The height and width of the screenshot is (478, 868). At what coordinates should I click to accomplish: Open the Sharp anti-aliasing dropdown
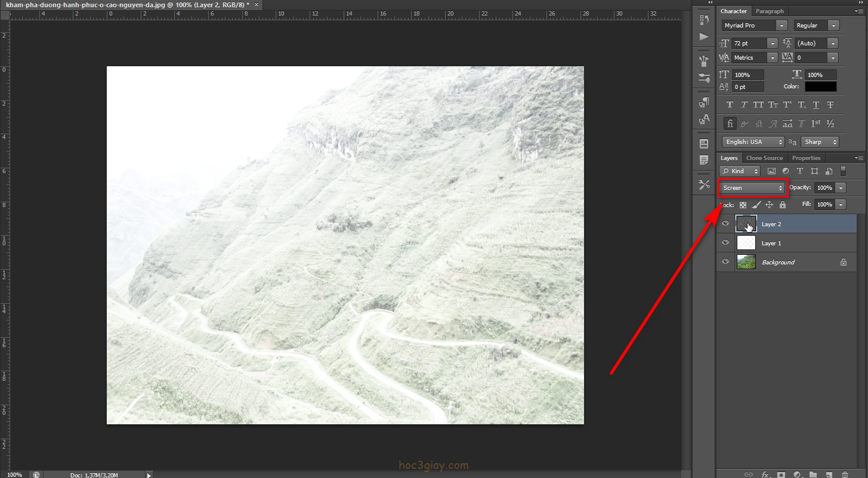click(820, 142)
